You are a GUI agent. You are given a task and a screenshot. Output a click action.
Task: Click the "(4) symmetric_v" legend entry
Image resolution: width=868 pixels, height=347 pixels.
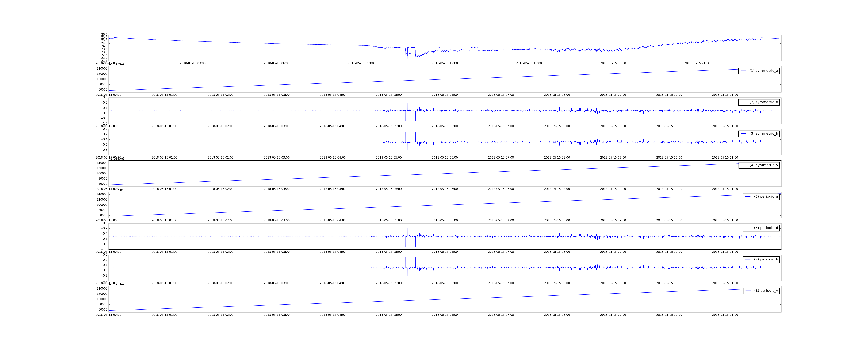coord(759,165)
